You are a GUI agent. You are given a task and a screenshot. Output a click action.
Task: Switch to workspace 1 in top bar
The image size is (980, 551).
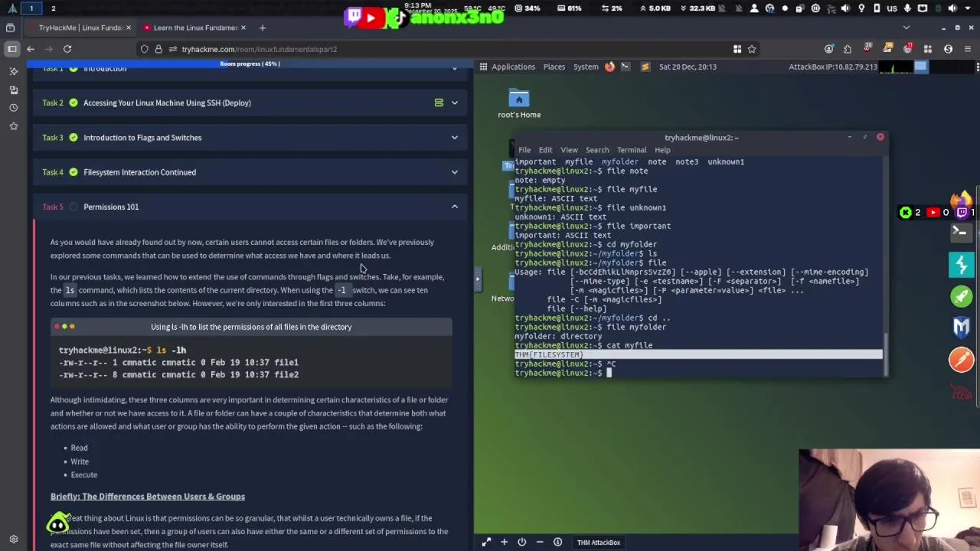pos(31,8)
